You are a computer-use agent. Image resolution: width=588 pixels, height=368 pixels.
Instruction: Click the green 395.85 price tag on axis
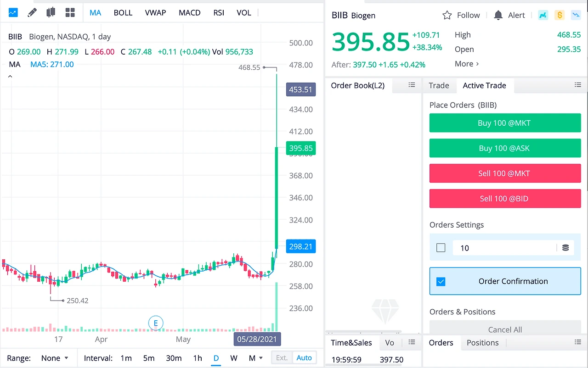[x=301, y=148]
